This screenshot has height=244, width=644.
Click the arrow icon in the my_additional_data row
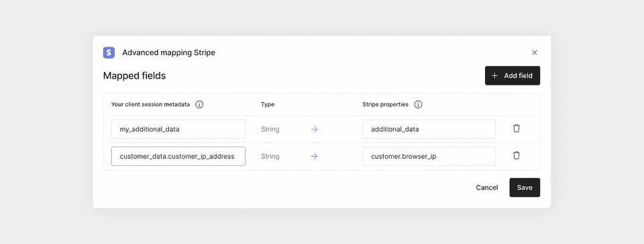[314, 129]
